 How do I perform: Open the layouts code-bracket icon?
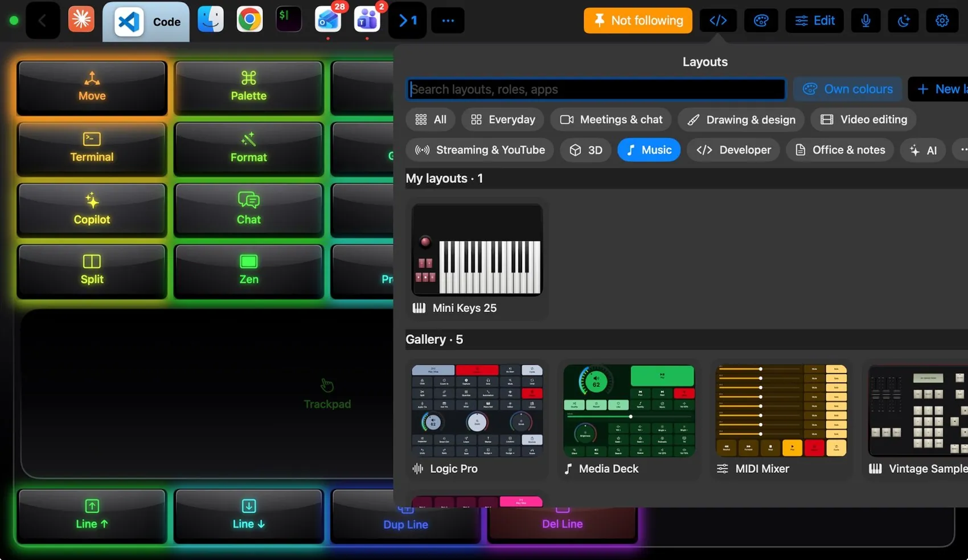coord(718,20)
